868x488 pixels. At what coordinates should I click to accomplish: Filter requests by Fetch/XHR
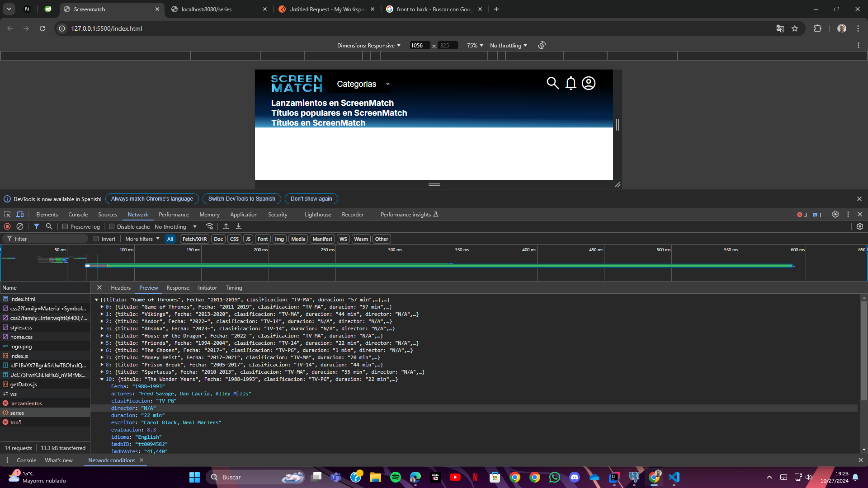point(195,239)
